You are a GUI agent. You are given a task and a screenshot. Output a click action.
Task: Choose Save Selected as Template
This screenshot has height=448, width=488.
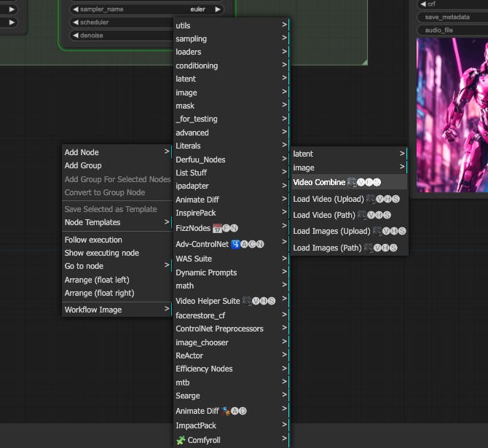pos(117,209)
